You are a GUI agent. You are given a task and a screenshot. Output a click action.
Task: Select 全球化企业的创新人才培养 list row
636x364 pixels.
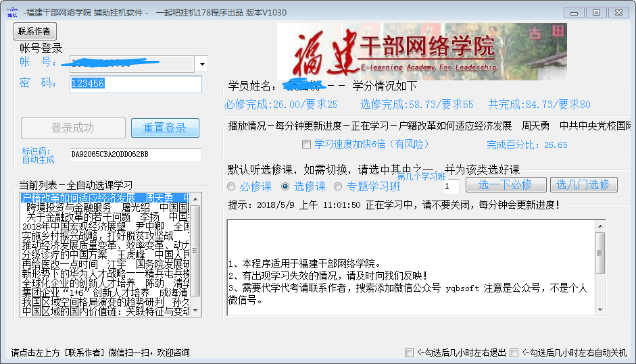click(105, 283)
